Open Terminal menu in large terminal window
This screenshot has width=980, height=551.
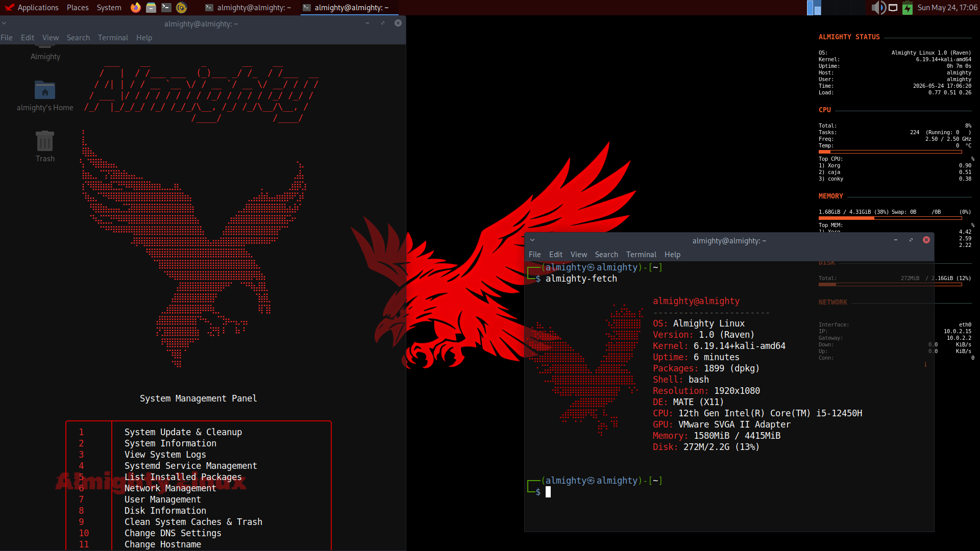click(x=113, y=37)
